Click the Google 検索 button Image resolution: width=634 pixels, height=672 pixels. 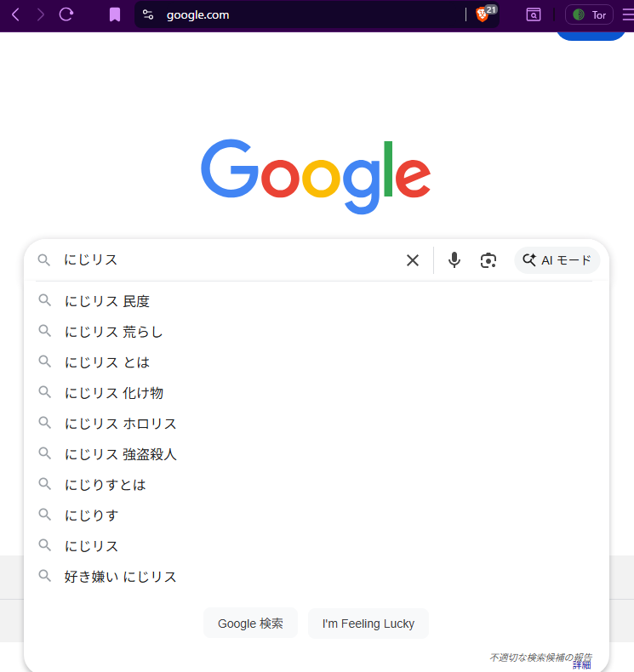click(250, 624)
